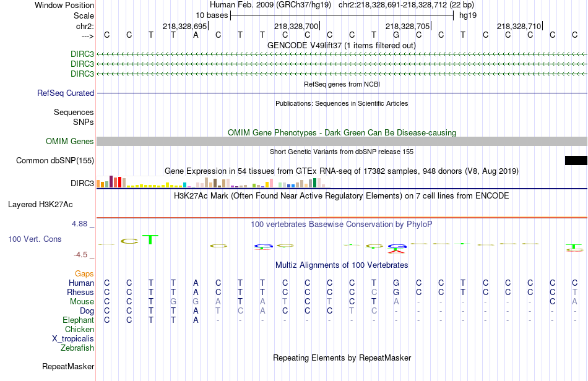Click the Rhesus alignment row label
Screen dimensions: 588x381
pos(80,292)
